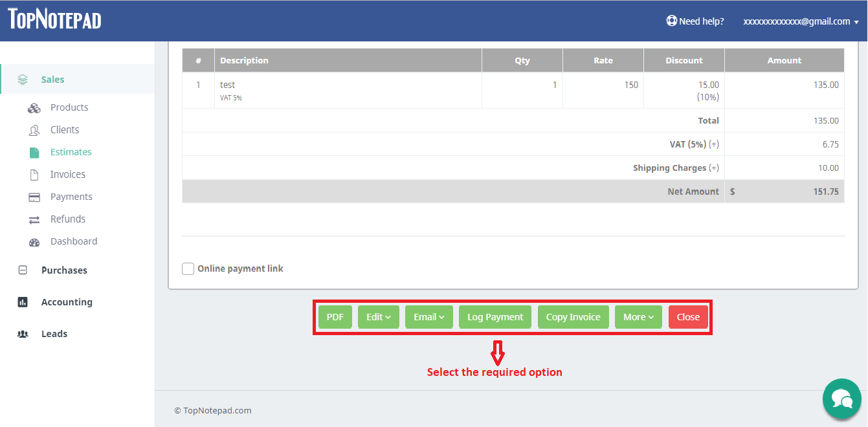Viewport: 868px width, 427px height.
Task: Click the Need help lifebuoy icon
Action: tap(672, 21)
